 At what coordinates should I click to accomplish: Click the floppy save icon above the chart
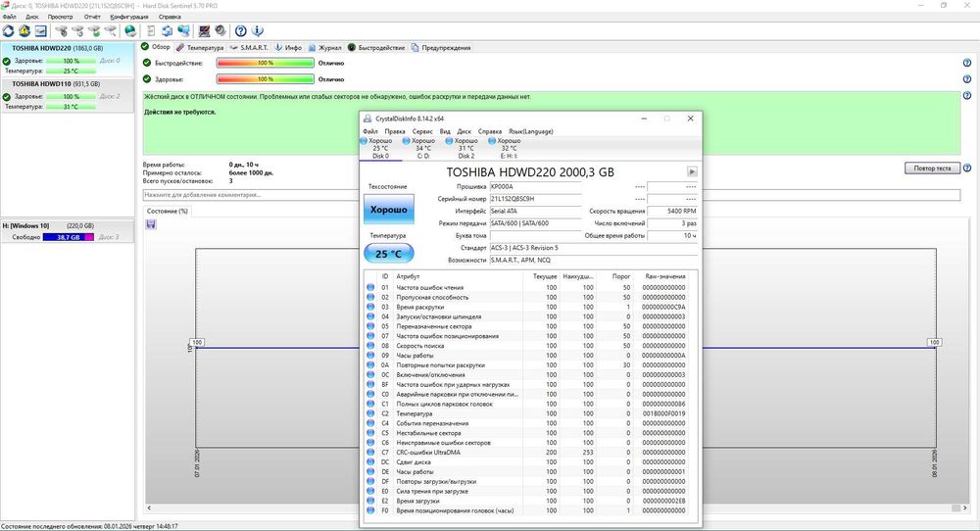click(x=150, y=224)
